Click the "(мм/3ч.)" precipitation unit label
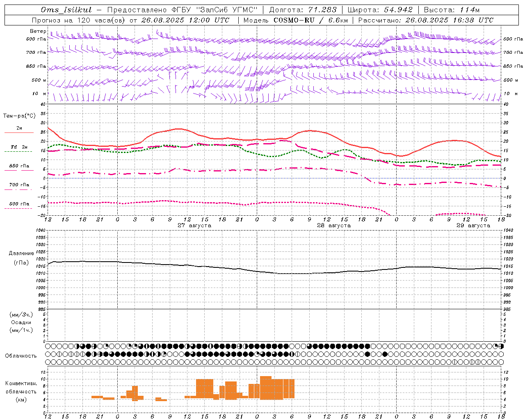Screen dimensions: 525x420 coord(21,315)
